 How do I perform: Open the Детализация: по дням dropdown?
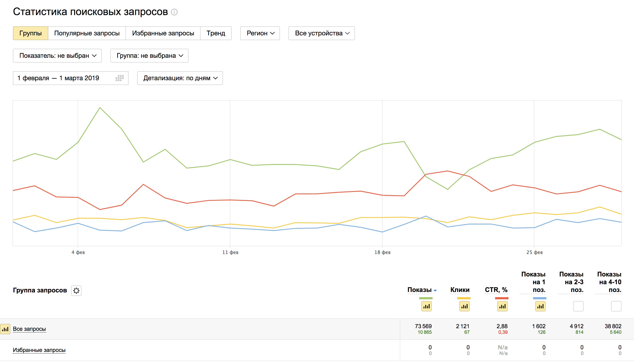tap(180, 78)
